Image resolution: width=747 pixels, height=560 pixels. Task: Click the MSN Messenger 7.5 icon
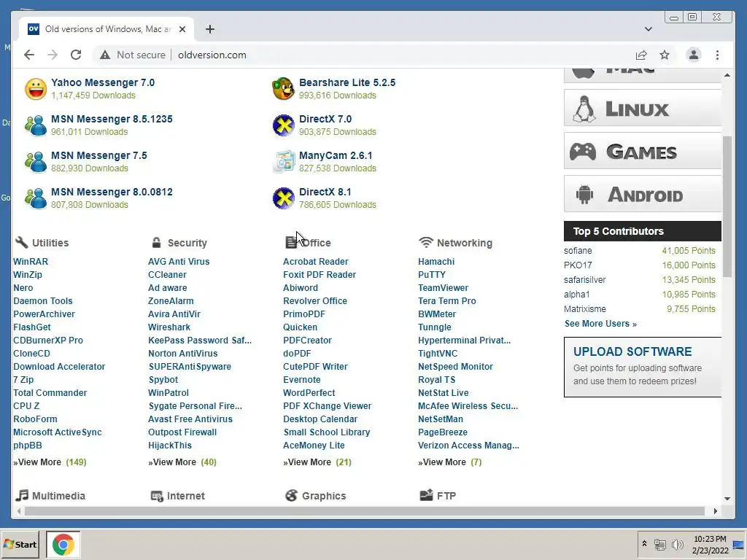pos(36,162)
